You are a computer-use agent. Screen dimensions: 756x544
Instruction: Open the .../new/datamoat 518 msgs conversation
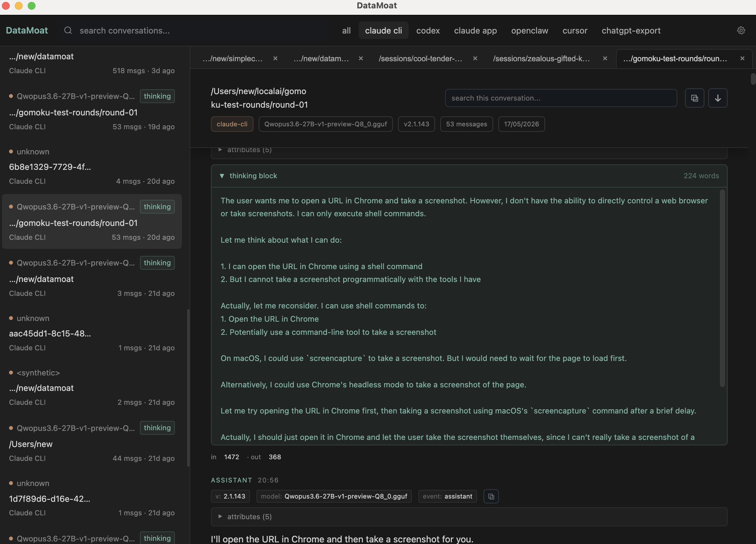tap(92, 63)
